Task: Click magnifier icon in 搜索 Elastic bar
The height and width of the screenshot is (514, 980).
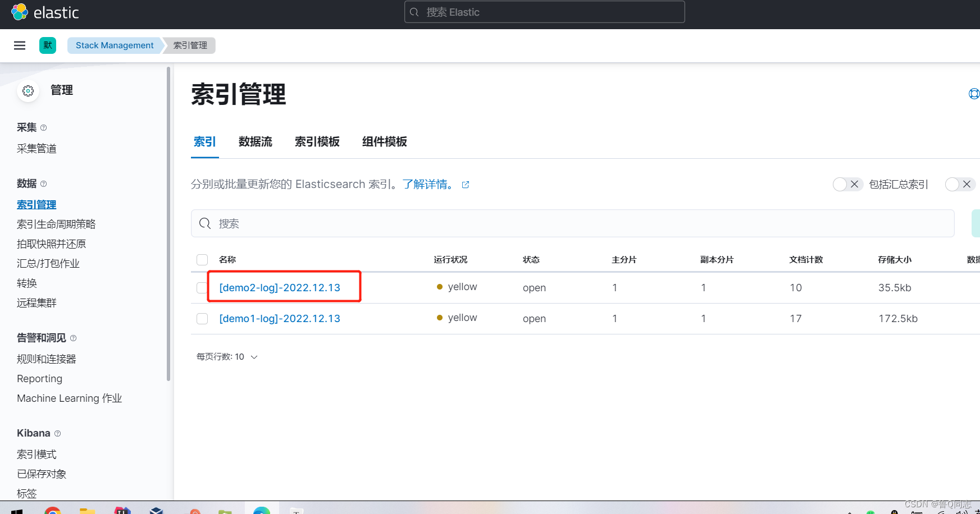Action: tap(414, 12)
